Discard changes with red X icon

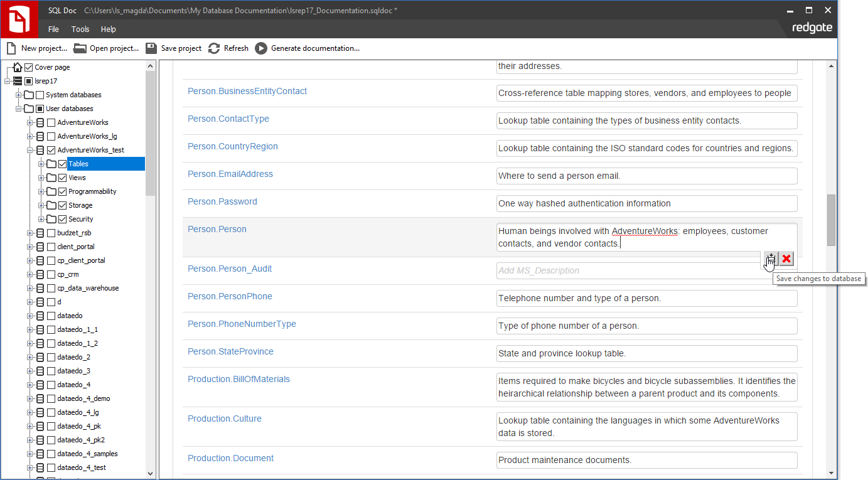tap(786, 259)
